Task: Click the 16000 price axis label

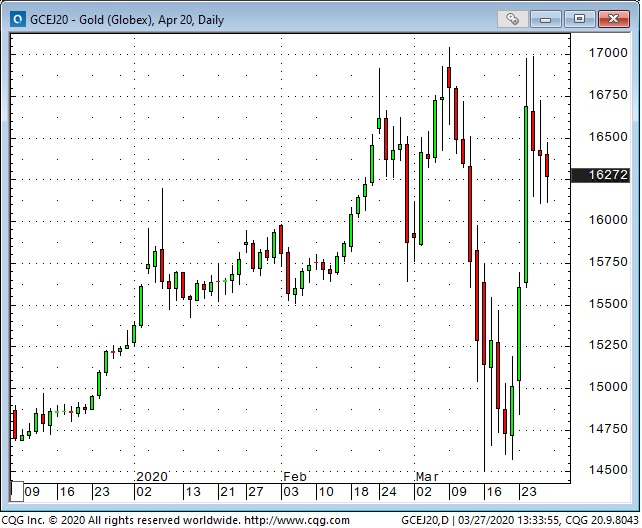Action: point(608,220)
